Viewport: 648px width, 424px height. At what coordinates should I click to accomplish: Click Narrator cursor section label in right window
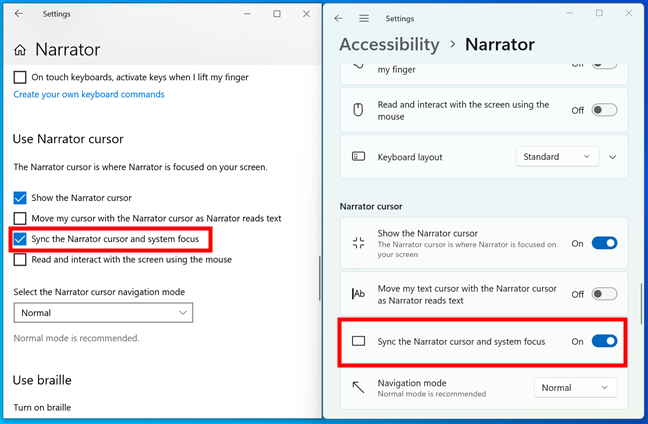[371, 206]
